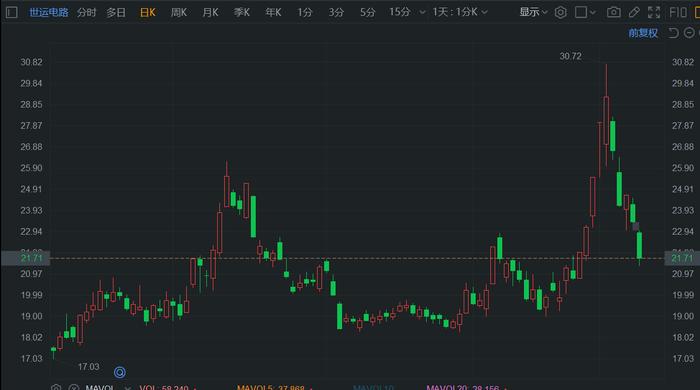Switch to the 月K tab

pyautogui.click(x=210, y=12)
